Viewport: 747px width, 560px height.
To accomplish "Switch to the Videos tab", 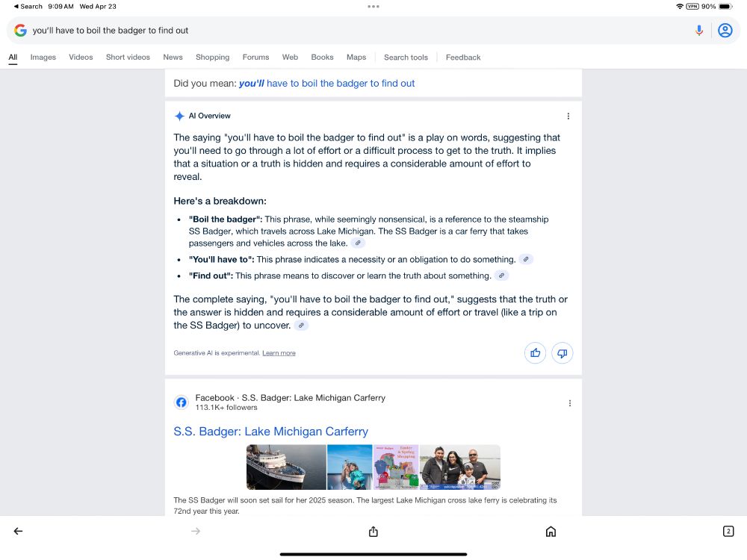I will click(81, 57).
